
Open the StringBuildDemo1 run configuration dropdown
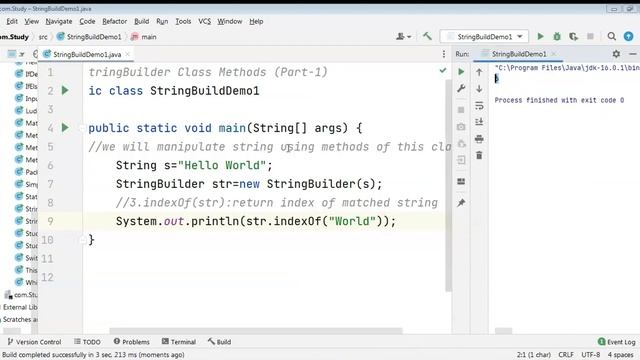click(484, 36)
